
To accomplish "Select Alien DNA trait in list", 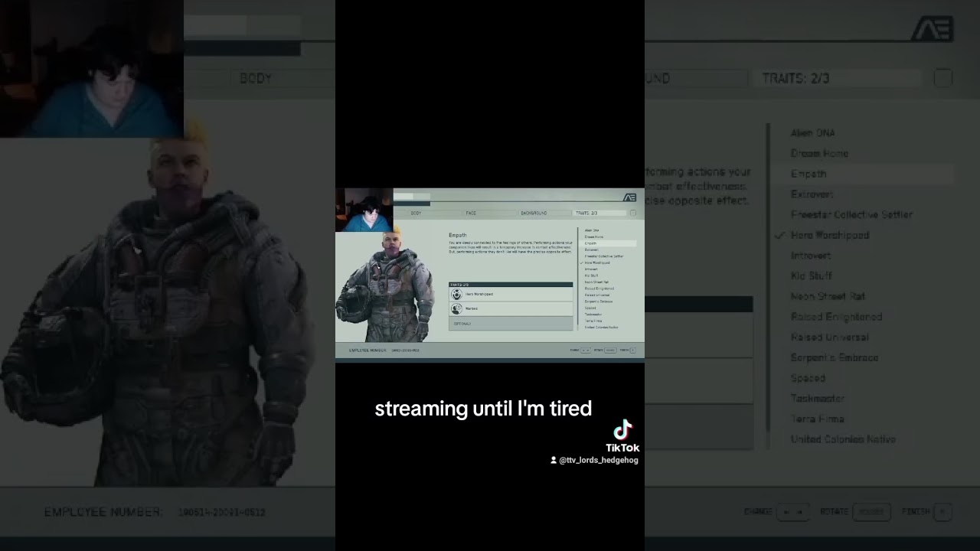I will click(592, 230).
